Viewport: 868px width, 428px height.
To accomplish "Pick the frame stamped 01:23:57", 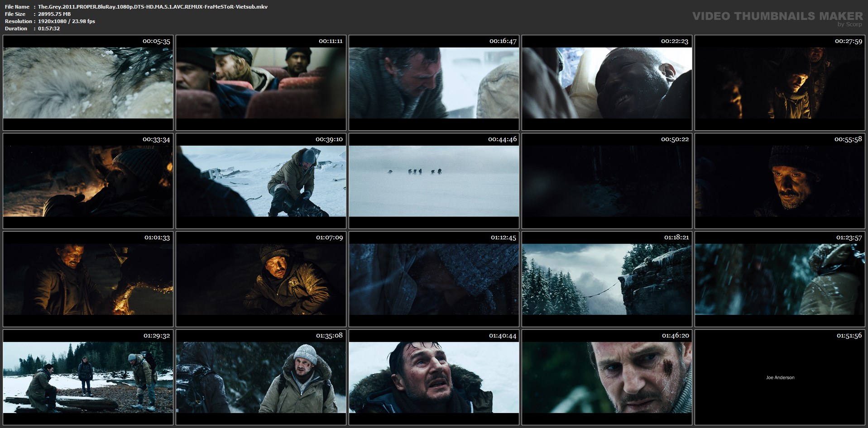I will tap(780, 279).
